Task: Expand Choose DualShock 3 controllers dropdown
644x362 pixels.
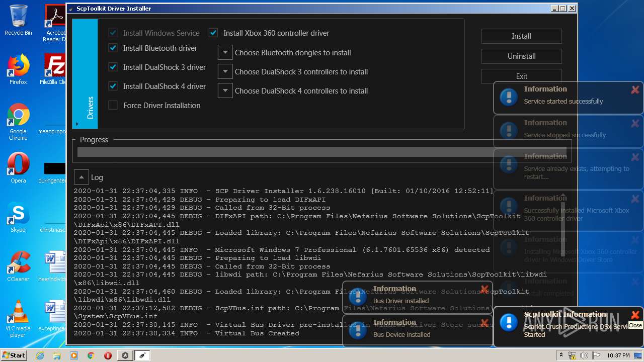Action: (225, 71)
